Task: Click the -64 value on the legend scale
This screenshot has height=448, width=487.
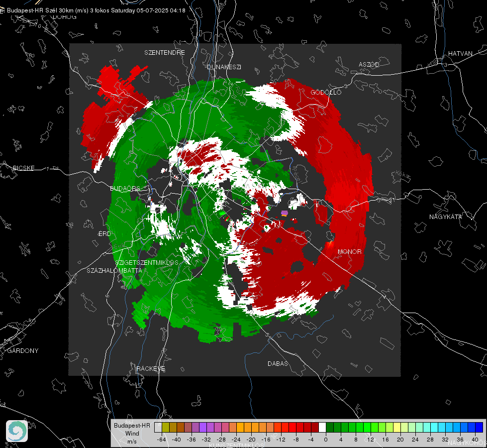Action: coord(162,440)
